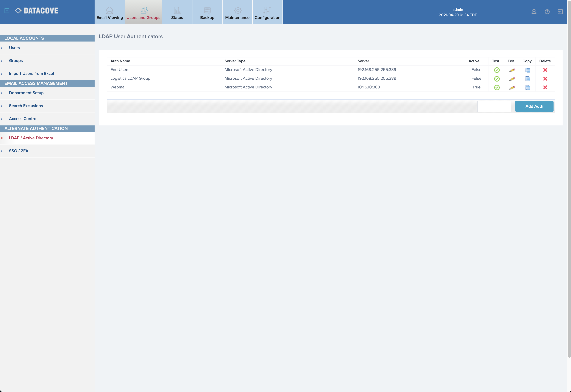Open the user profile icon
Viewport: 571px width, 392px height.
pos(534,12)
